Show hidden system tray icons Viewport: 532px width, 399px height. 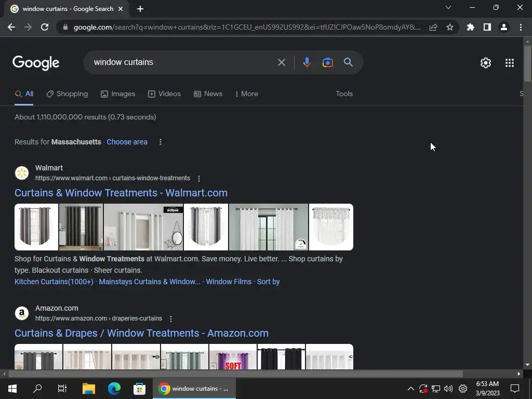point(410,389)
